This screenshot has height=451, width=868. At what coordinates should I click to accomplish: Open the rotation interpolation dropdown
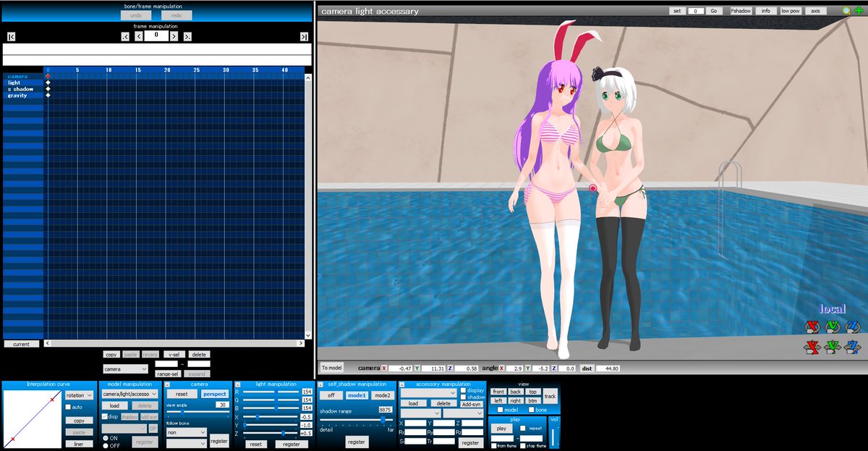[79, 395]
